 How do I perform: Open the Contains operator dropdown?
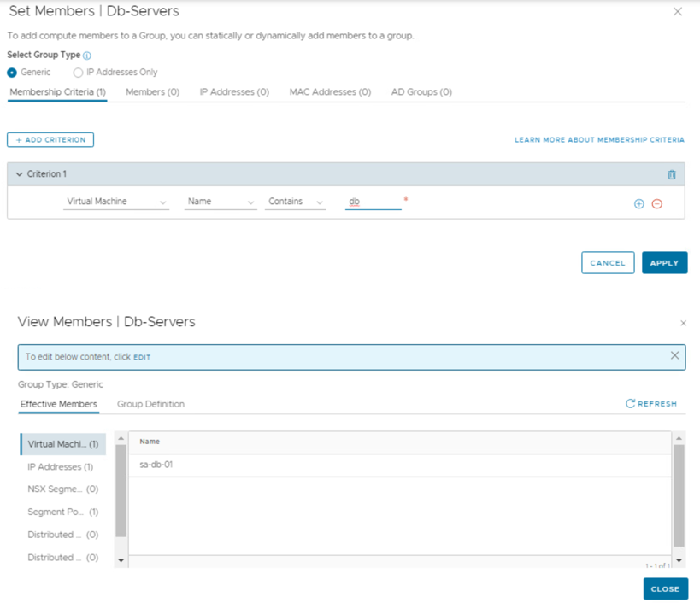[x=295, y=202]
